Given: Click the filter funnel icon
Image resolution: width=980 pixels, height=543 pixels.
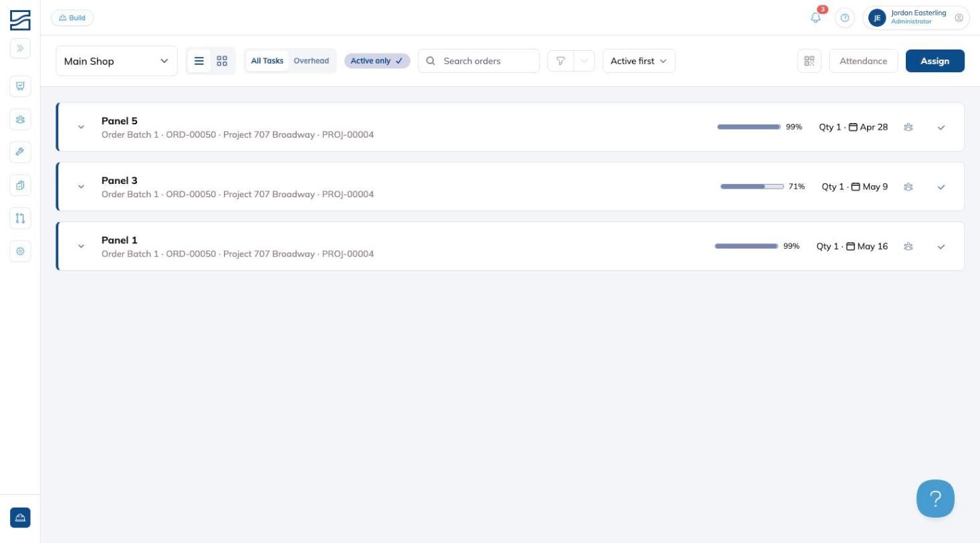Looking at the screenshot, I should (x=561, y=61).
